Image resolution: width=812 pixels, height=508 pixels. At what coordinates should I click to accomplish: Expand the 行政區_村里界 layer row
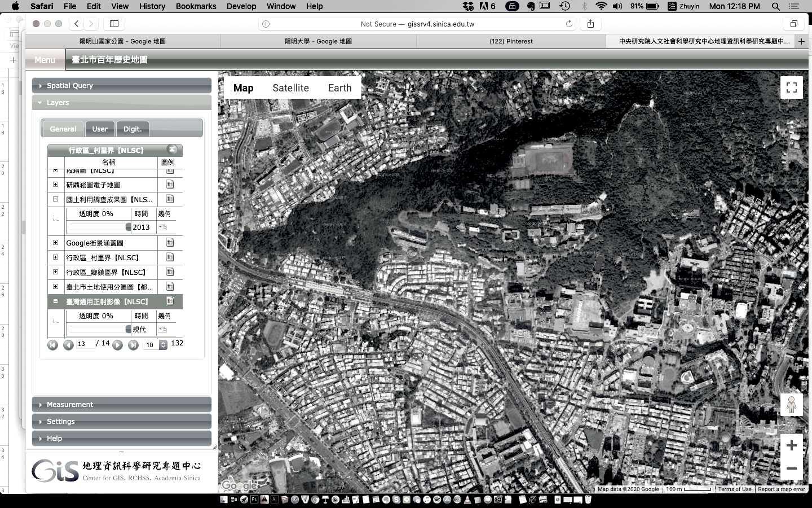coord(55,257)
